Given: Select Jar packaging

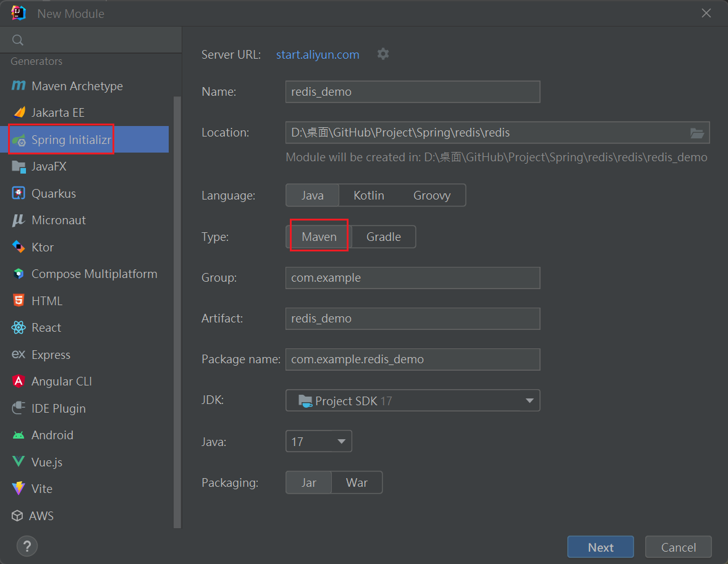Looking at the screenshot, I should click(x=309, y=482).
